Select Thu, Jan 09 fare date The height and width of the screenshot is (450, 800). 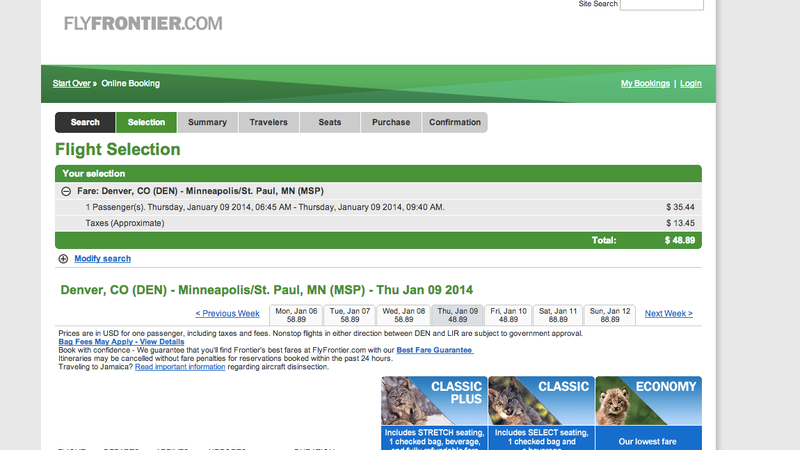tap(457, 315)
